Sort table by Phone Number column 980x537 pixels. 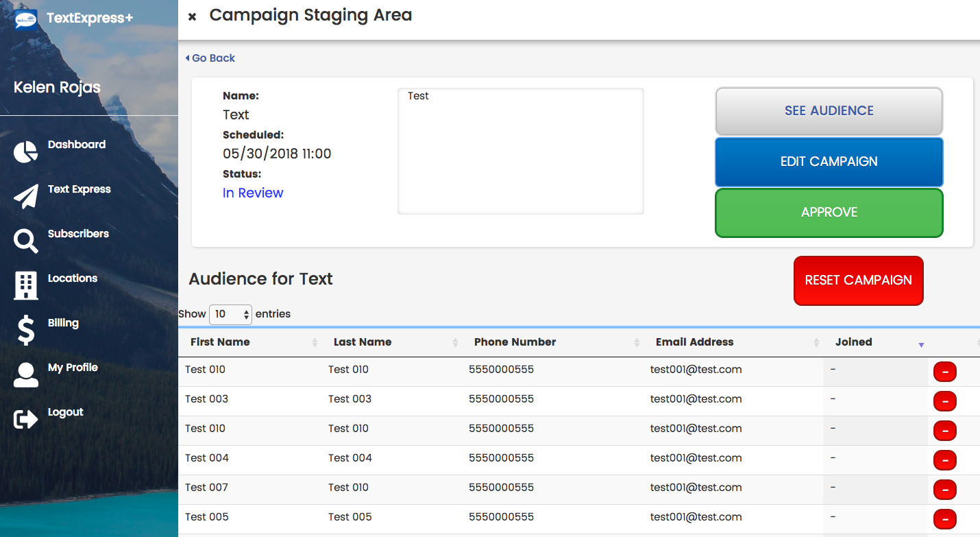[554, 342]
